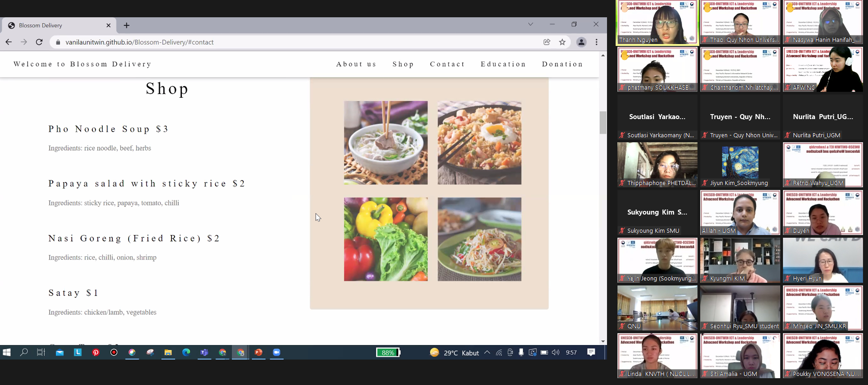The width and height of the screenshot is (868, 385).
Task: Open Microsoft Edge on taskbar
Action: pos(186,352)
